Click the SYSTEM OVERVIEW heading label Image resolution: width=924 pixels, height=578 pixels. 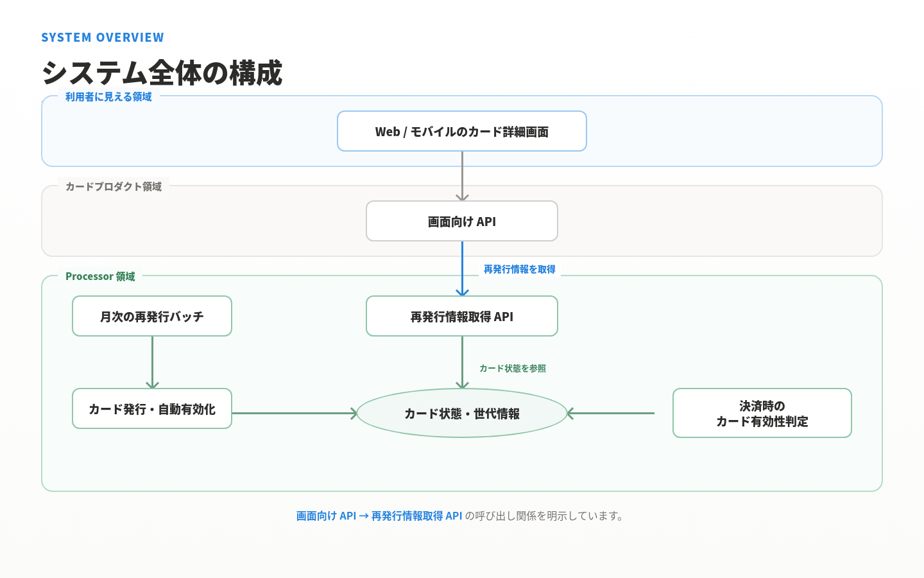click(103, 37)
